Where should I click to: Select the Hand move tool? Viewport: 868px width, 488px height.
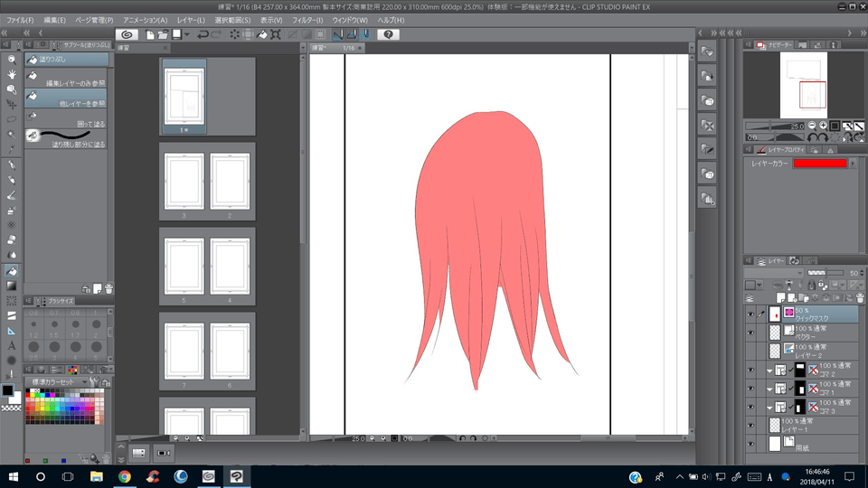11,74
